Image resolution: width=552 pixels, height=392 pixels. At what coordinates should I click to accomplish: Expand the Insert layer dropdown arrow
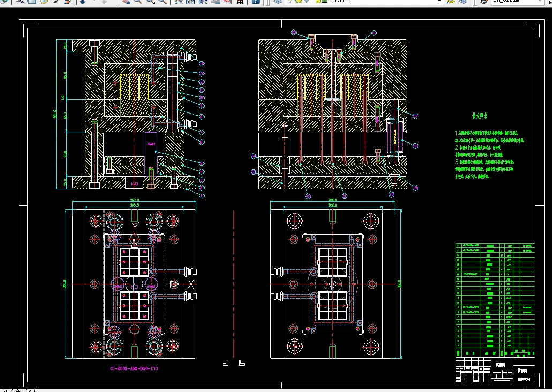(440, 2)
